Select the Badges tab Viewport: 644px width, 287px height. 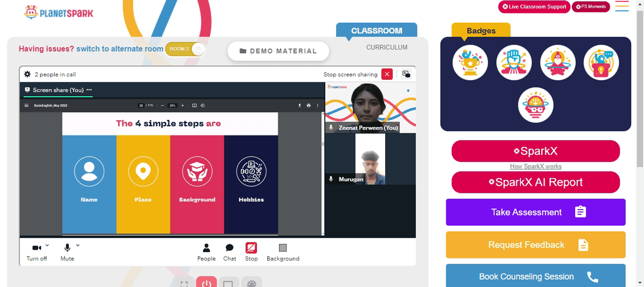[x=481, y=30]
